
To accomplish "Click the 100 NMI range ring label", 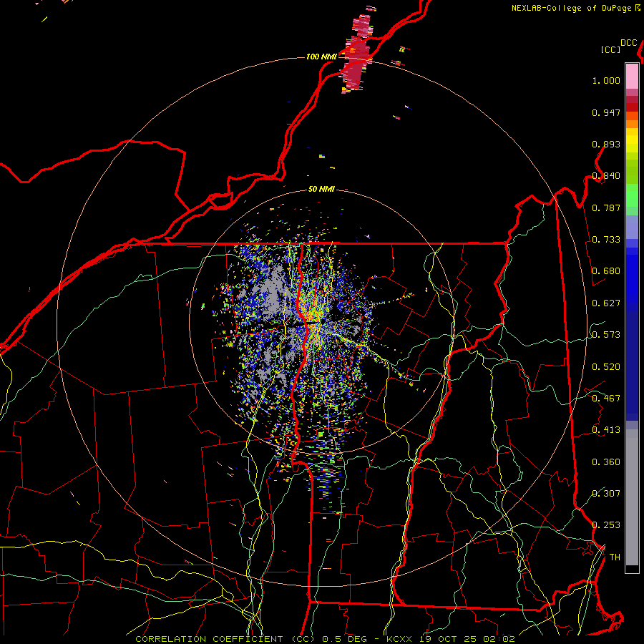I will [321, 57].
